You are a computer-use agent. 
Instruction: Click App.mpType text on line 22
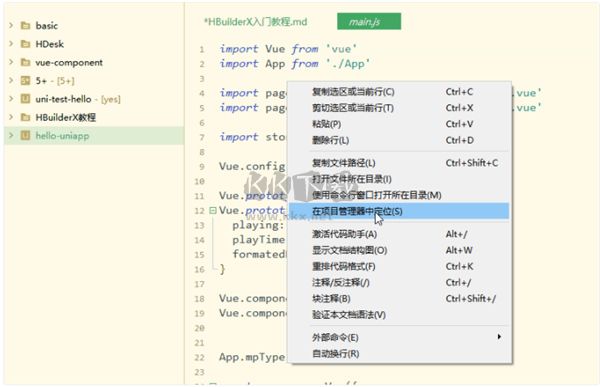pos(252,358)
